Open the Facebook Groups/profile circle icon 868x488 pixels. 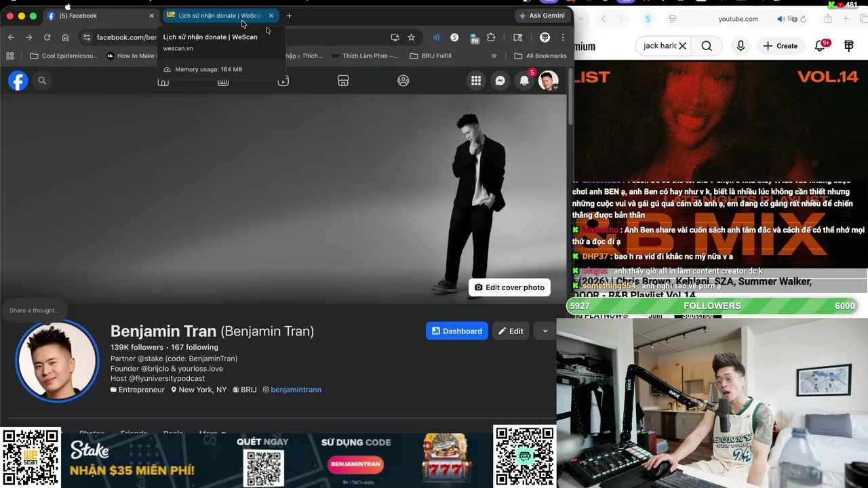(x=403, y=81)
